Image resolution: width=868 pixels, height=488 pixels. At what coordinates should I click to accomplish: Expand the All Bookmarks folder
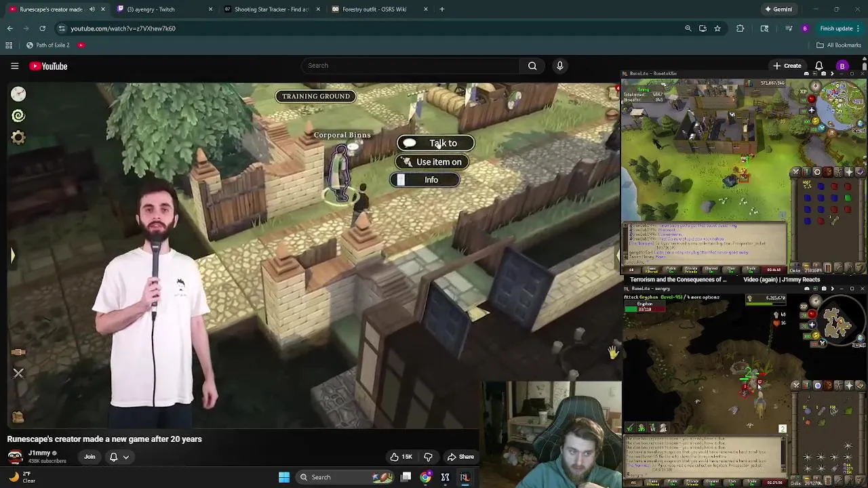tap(839, 45)
